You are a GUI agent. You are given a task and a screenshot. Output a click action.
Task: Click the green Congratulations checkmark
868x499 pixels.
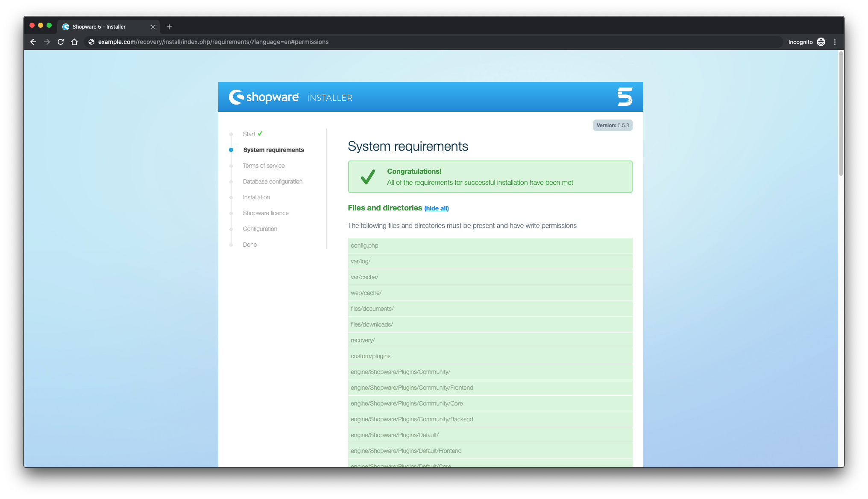click(x=367, y=176)
